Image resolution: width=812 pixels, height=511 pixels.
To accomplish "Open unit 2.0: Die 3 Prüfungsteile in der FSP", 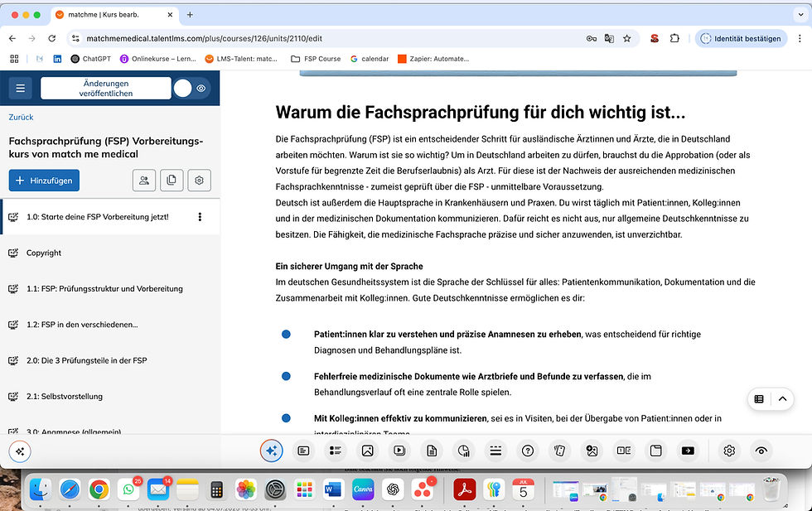I will click(110, 360).
